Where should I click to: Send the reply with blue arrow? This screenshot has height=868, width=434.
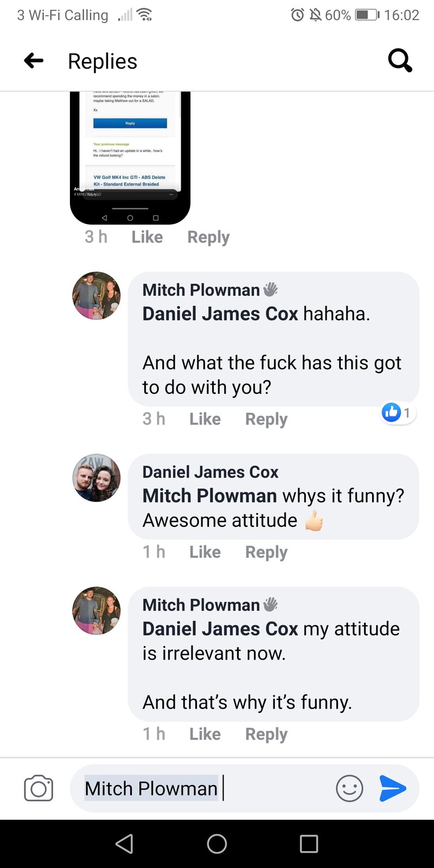coord(393,788)
